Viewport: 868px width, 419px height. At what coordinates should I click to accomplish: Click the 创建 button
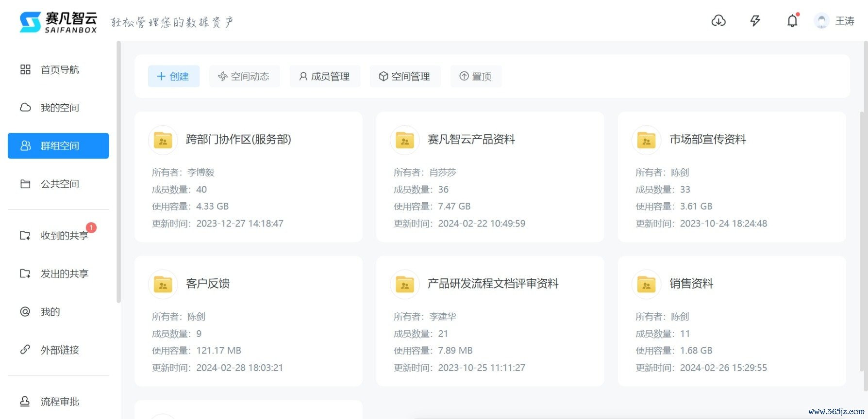click(174, 76)
